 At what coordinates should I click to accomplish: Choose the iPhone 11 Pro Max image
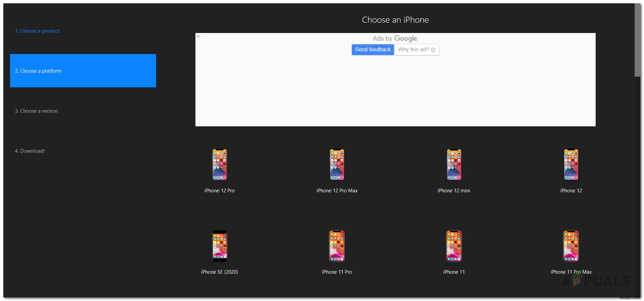(571, 246)
